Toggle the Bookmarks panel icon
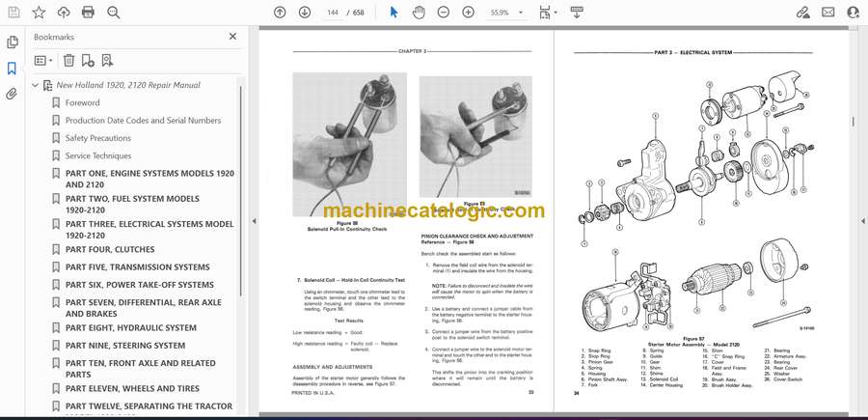868x420 pixels. [12, 69]
